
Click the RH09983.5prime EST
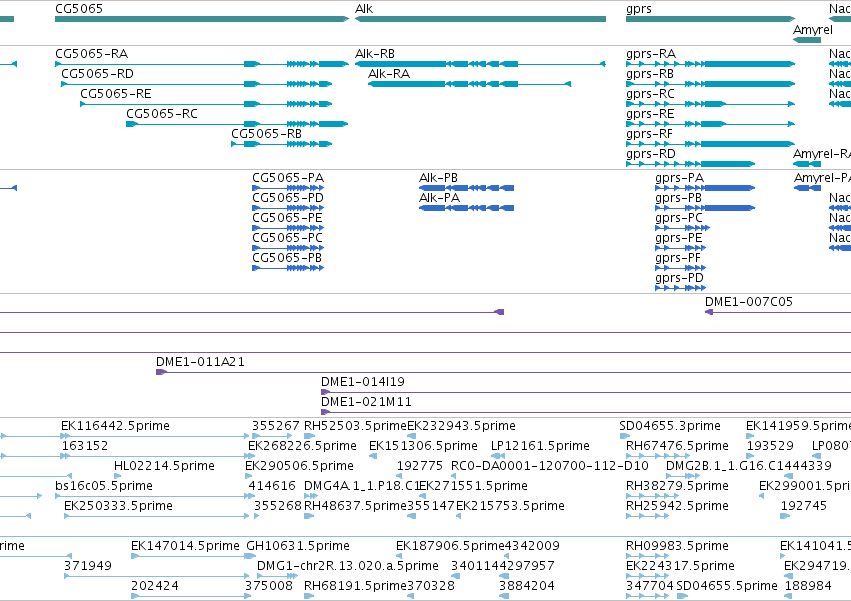(x=647, y=556)
